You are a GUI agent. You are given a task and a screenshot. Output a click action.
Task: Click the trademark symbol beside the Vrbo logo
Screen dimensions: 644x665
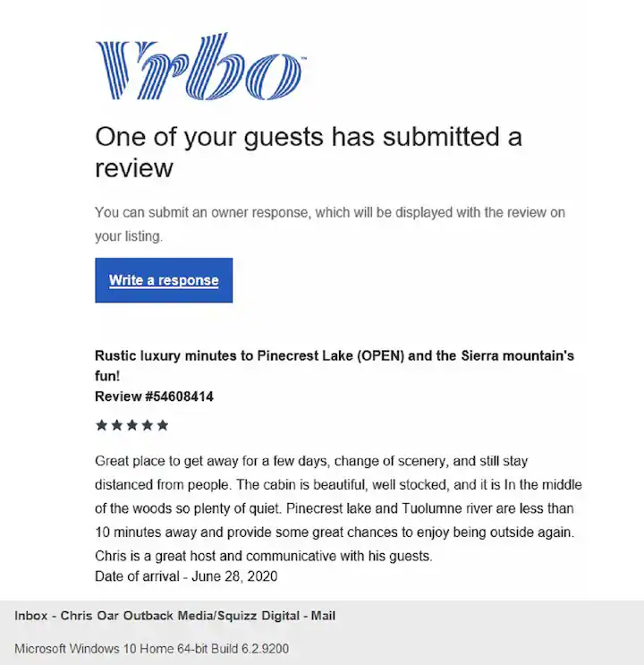pyautogui.click(x=303, y=57)
